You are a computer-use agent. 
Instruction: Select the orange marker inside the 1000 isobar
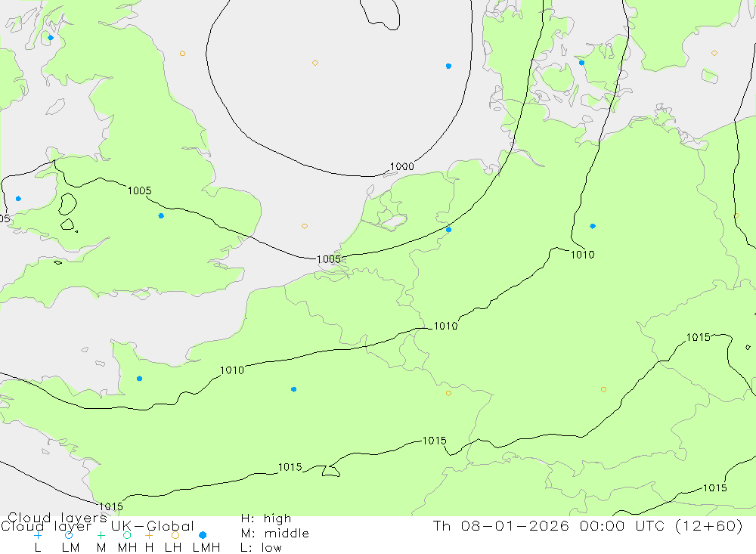pos(314,63)
